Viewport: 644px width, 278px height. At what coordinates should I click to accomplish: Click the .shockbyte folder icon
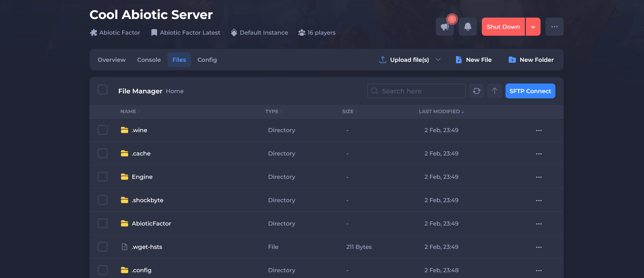coord(125,200)
